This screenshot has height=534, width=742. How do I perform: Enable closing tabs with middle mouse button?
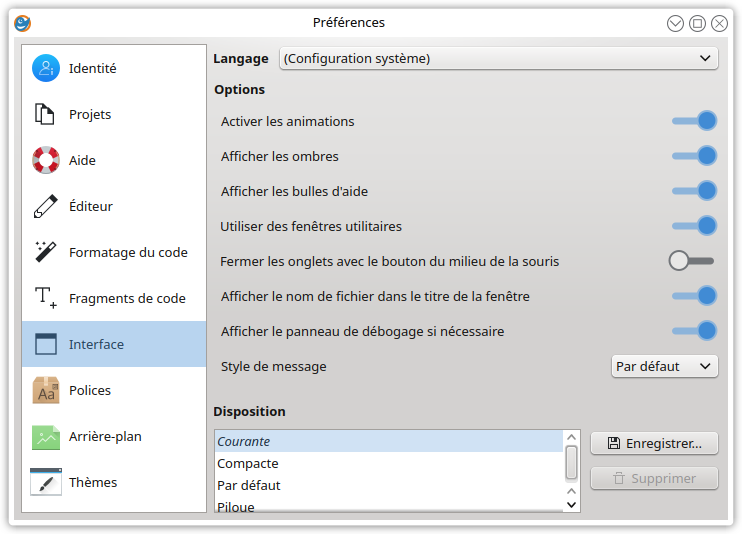coord(691,261)
